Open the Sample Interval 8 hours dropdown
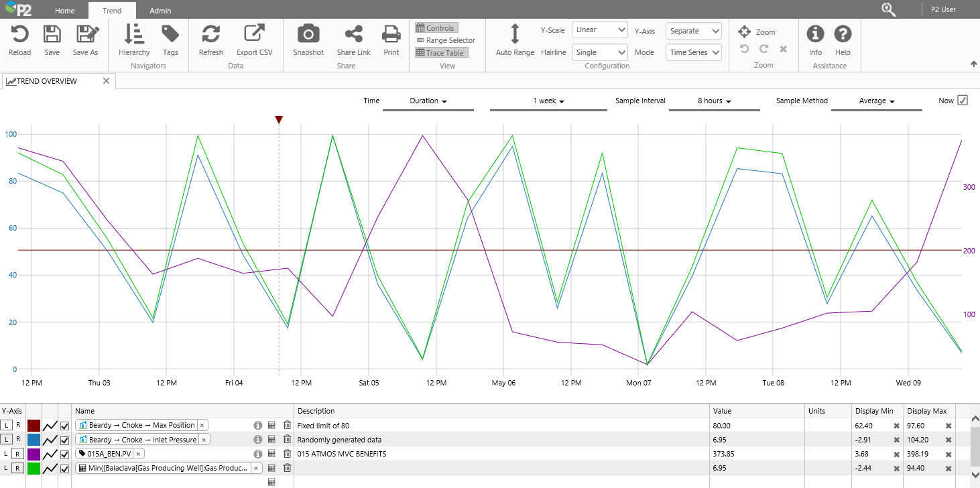The width and height of the screenshot is (980, 488). coord(714,101)
